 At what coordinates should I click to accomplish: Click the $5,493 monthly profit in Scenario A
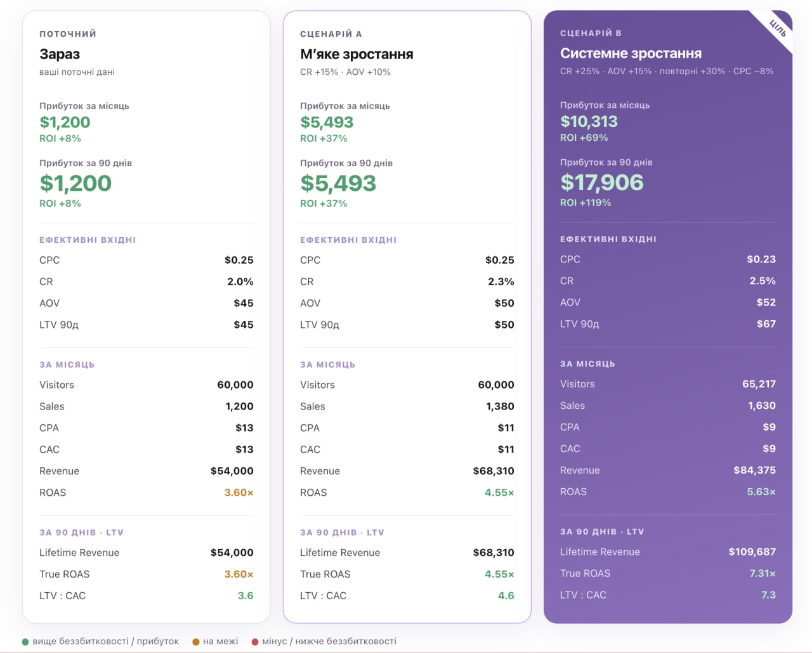pos(327,122)
